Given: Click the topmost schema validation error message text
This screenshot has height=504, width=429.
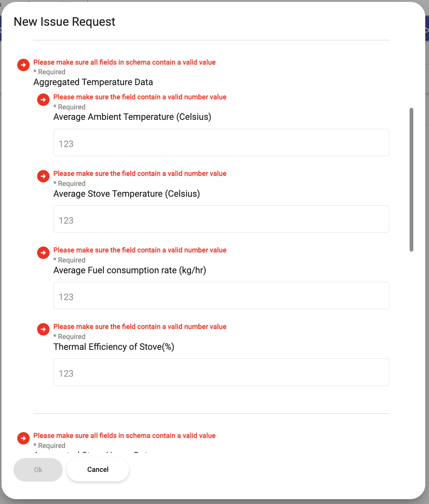Looking at the screenshot, I should (124, 62).
